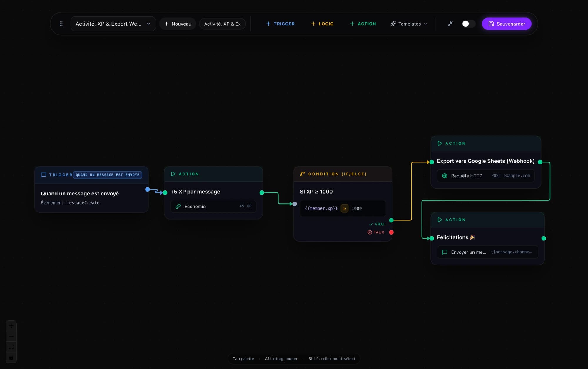Click the Félicitations node input port
588x369 pixels.
[432, 238]
